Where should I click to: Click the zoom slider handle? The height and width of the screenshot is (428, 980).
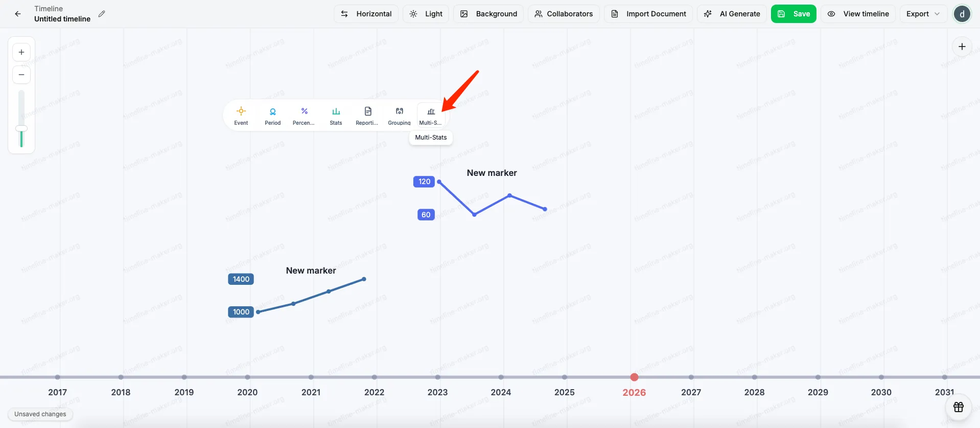tap(21, 128)
